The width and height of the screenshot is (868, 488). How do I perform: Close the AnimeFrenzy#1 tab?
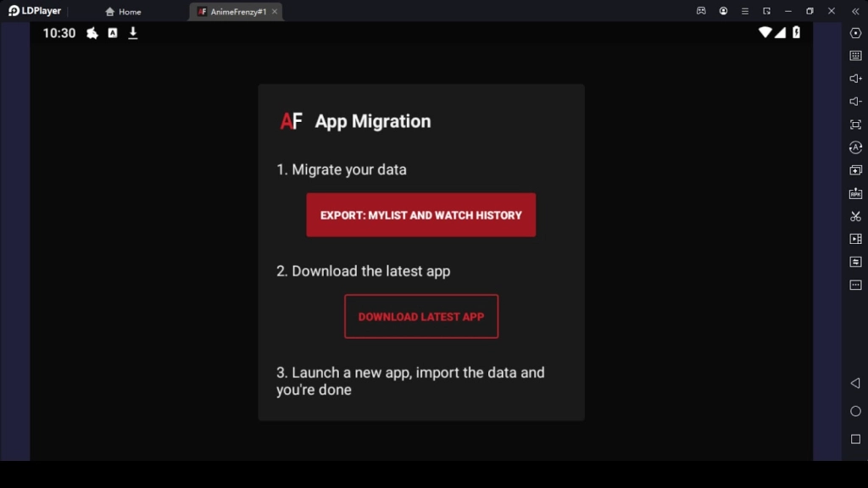pos(275,12)
